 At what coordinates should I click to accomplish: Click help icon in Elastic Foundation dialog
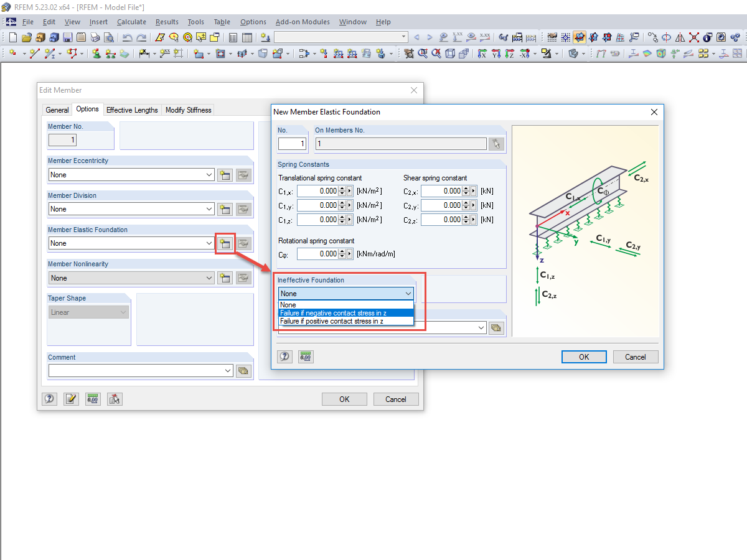point(284,357)
